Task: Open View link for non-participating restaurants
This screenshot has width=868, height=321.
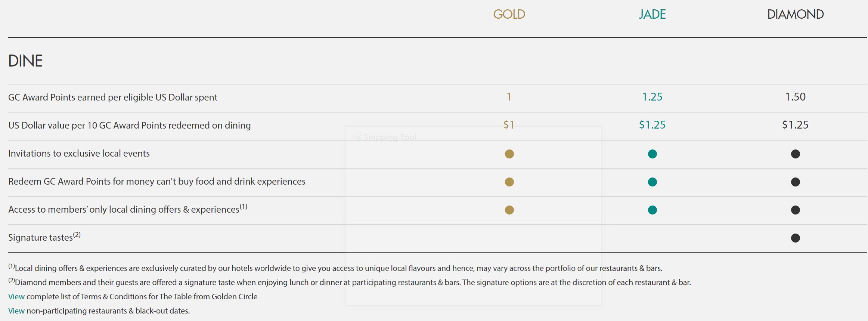Action: (x=16, y=311)
